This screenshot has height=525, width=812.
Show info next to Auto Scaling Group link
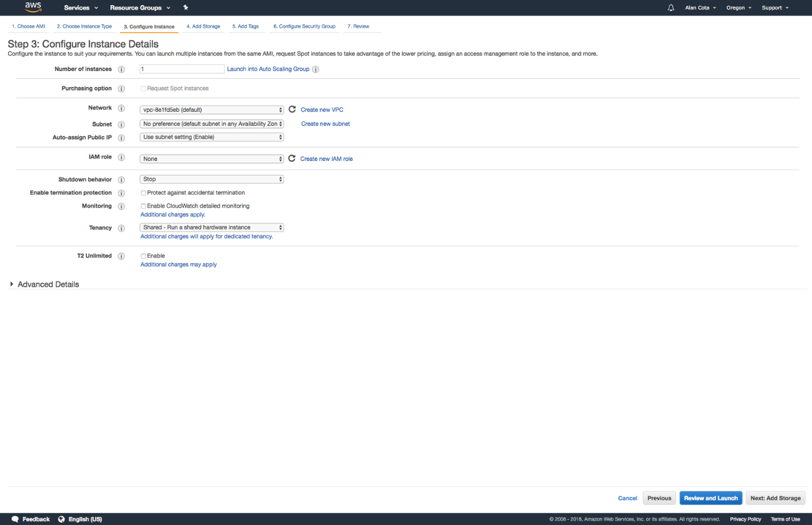click(x=316, y=69)
